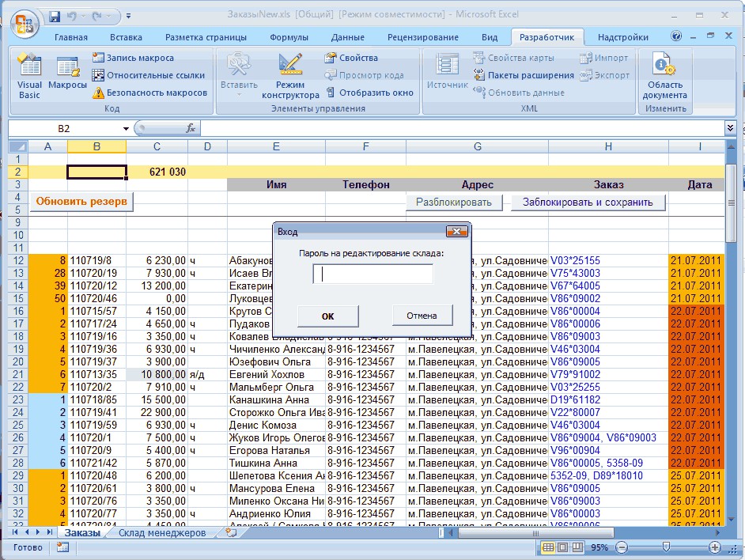Open XML Источник pane
The height and width of the screenshot is (560, 745).
pyautogui.click(x=447, y=71)
